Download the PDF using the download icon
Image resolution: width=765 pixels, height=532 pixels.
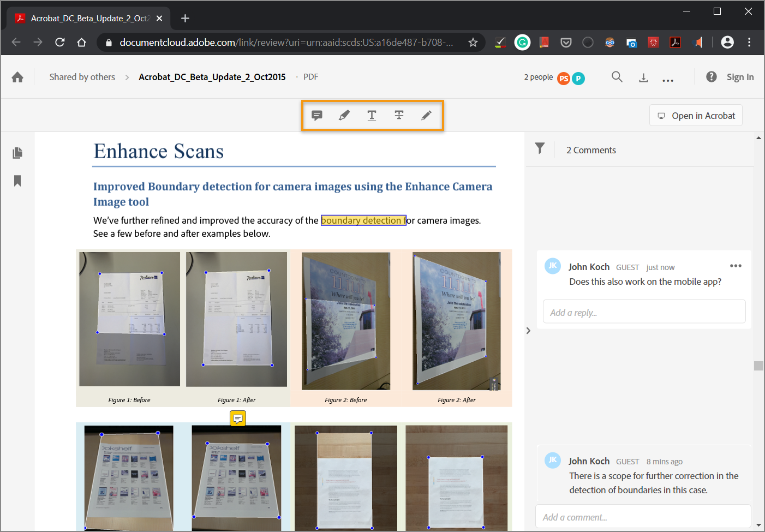(x=643, y=76)
